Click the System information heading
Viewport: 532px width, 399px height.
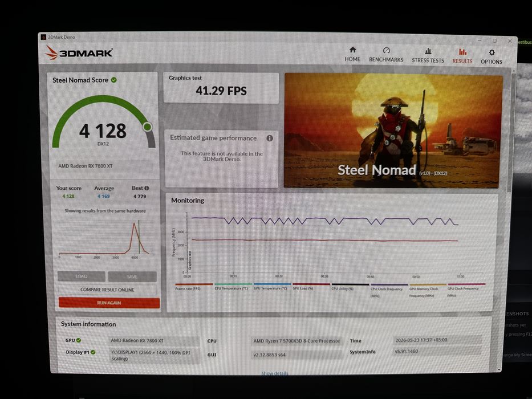point(88,324)
